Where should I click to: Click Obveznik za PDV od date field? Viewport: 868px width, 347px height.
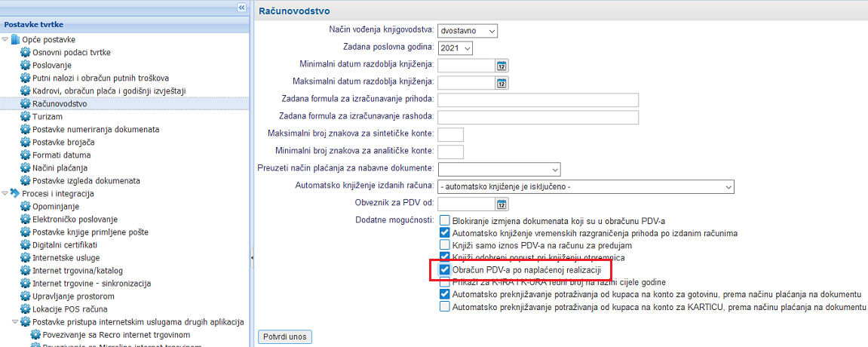(x=466, y=204)
